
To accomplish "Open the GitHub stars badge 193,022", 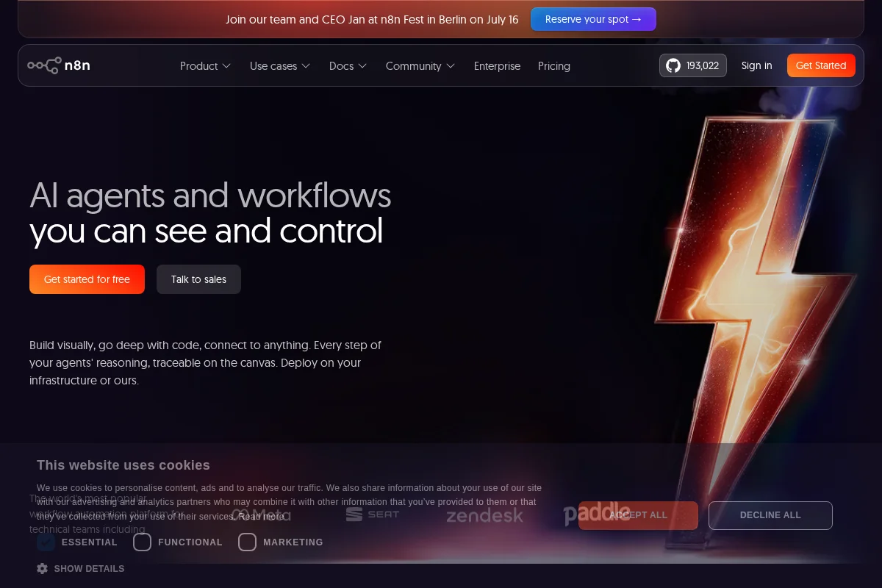I will [x=693, y=65].
